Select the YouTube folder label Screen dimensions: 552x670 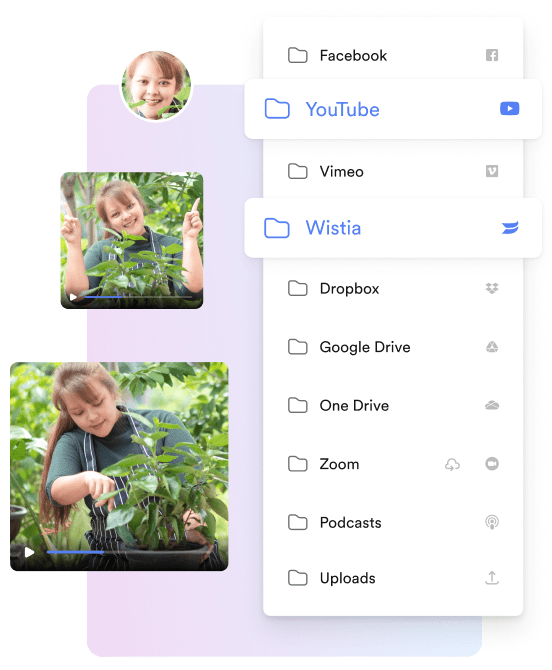click(x=343, y=109)
